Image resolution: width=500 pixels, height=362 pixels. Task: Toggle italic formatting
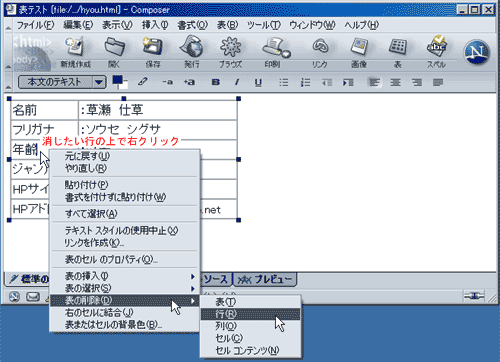(237, 82)
